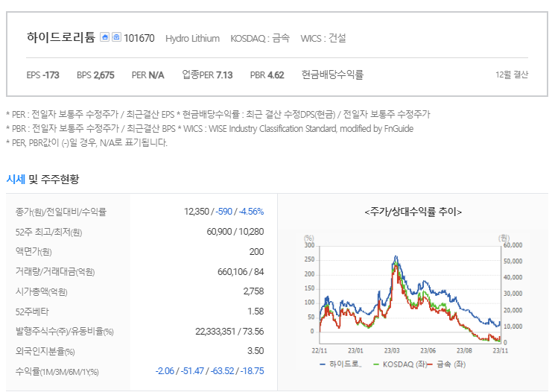
Task: Click the 금속 (좌) red legend entry
Action: point(446,364)
